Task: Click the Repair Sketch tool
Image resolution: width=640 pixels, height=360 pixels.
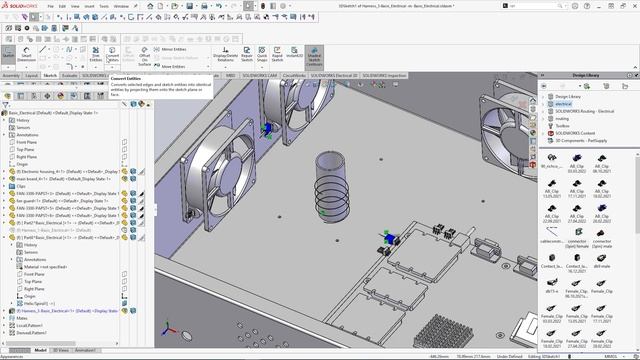Action: pos(247,54)
